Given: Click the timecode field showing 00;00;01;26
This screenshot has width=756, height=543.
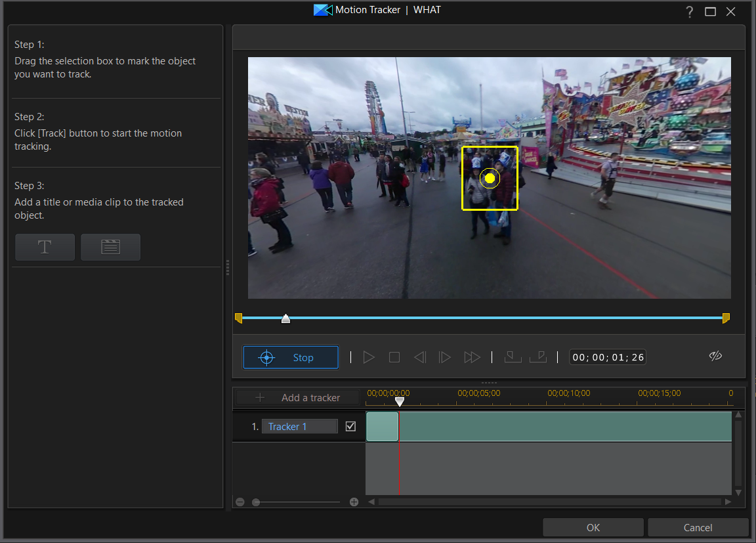Looking at the screenshot, I should pyautogui.click(x=607, y=357).
